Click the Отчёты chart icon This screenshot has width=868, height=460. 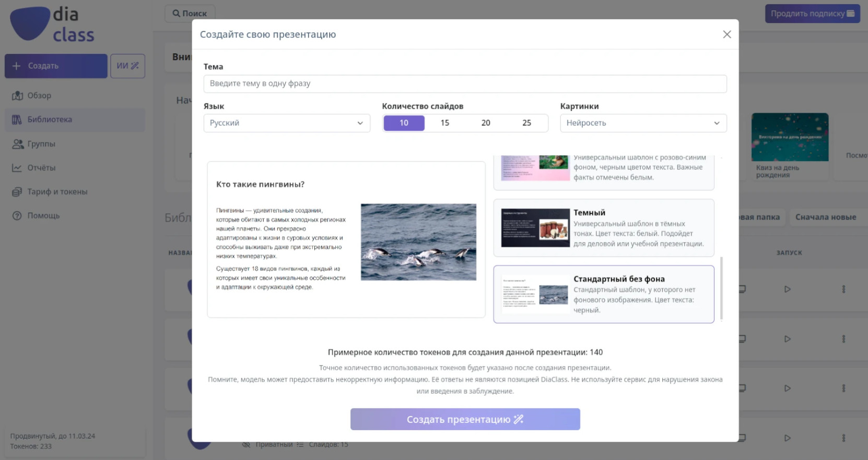17,168
